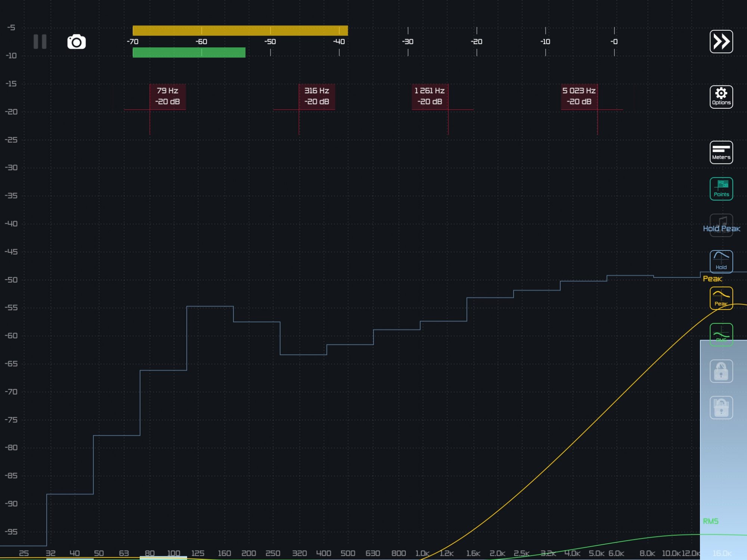Open the Options gear menu
Screen dimensions: 747x560
[x=721, y=97]
